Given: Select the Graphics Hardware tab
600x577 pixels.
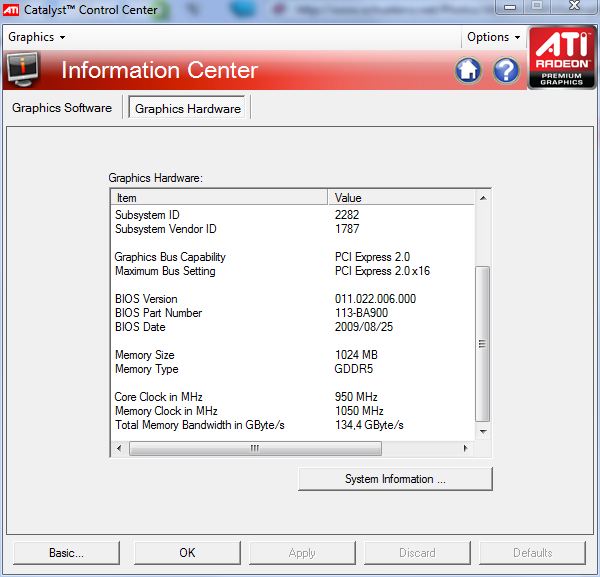Looking at the screenshot, I should [188, 109].
